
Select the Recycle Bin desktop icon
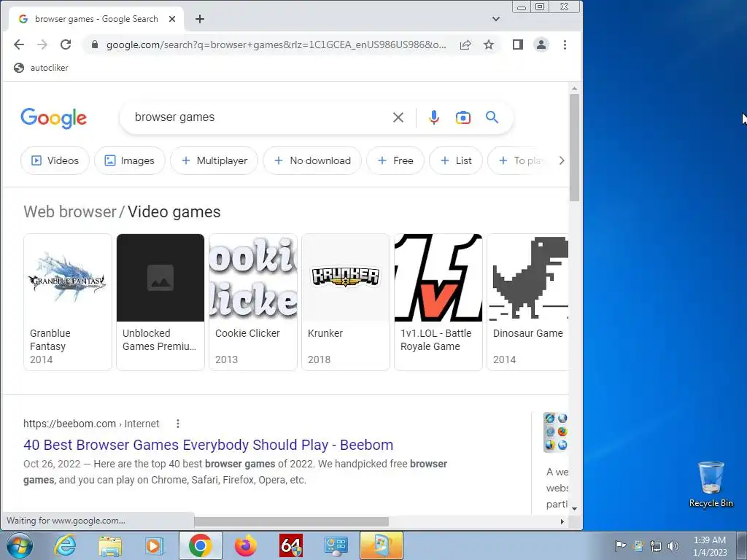point(711,484)
